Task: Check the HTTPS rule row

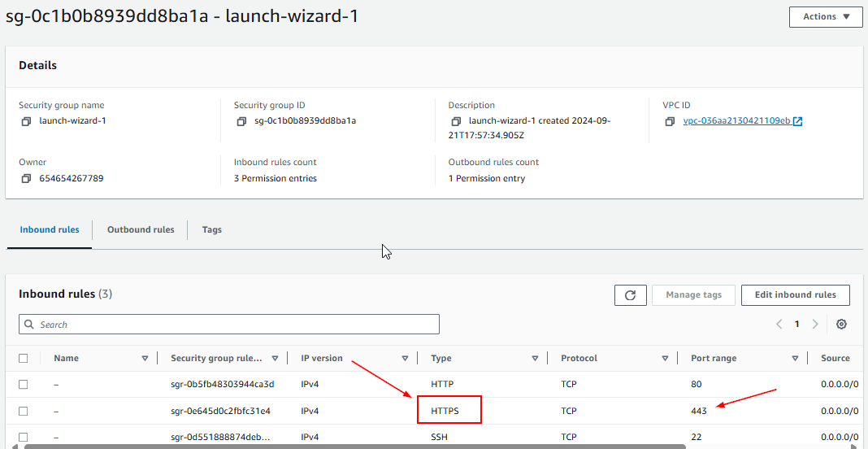Action: pyautogui.click(x=24, y=411)
